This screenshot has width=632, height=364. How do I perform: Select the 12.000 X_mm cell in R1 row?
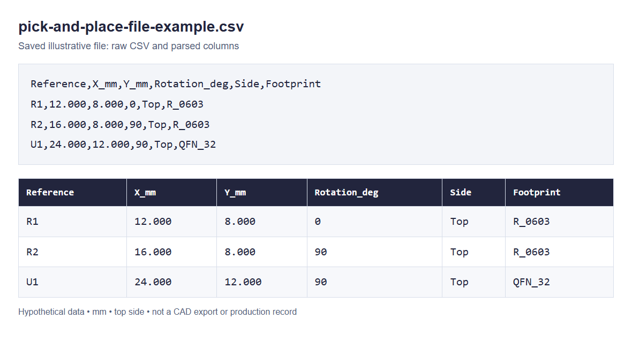[x=172, y=222]
